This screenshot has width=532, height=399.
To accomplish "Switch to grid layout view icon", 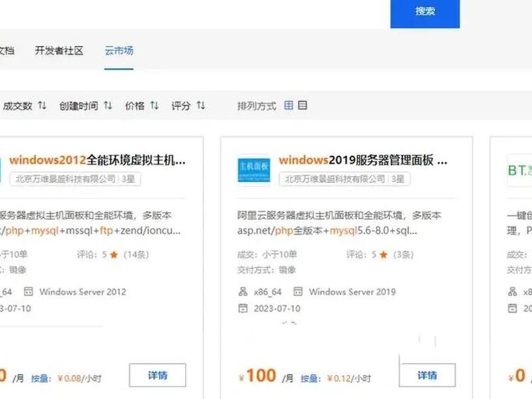I will (x=289, y=106).
